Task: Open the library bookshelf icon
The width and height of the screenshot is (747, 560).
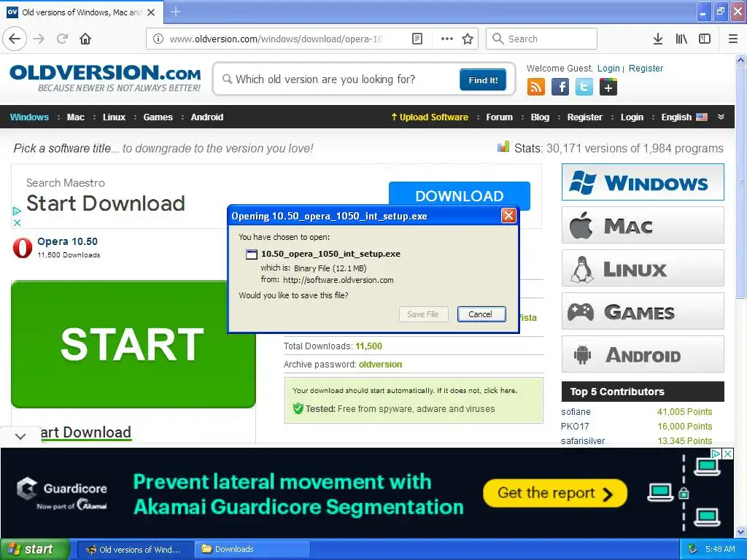Action: [681, 39]
